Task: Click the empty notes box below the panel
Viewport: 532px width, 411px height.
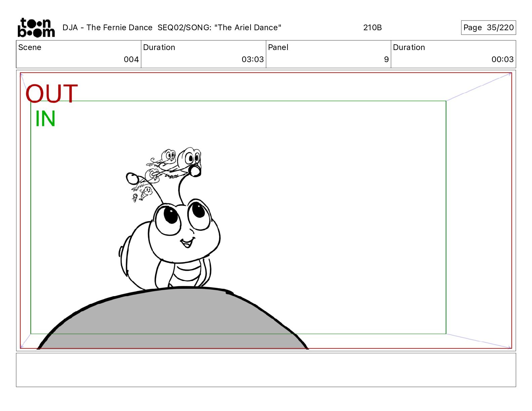Action: click(x=266, y=370)
